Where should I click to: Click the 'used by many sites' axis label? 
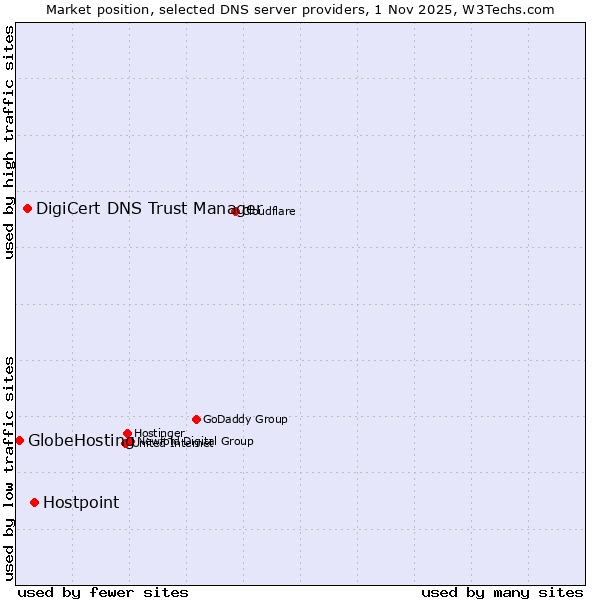pyautogui.click(x=502, y=592)
